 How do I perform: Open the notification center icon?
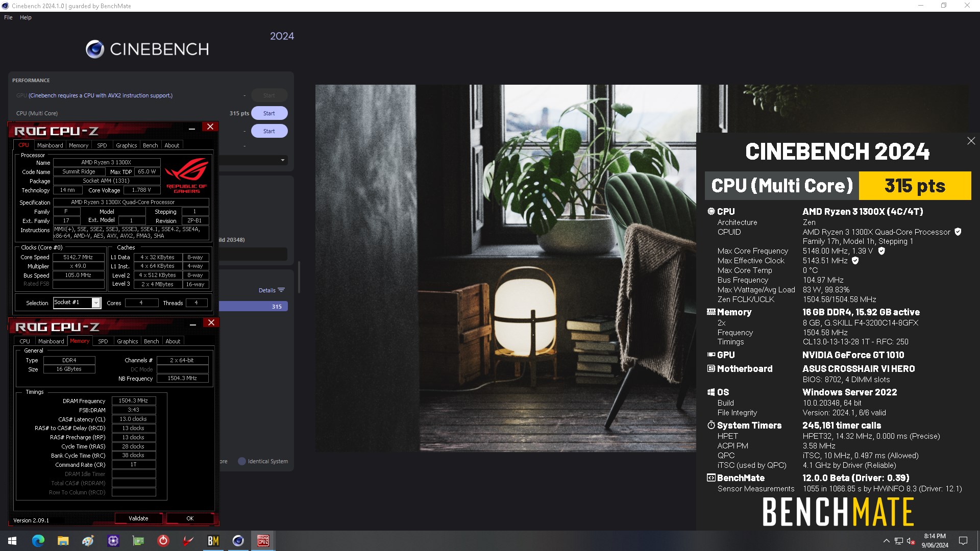tap(963, 541)
